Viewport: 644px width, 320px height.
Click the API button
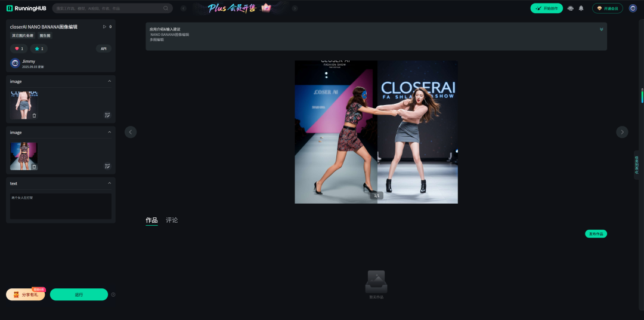pyautogui.click(x=104, y=48)
